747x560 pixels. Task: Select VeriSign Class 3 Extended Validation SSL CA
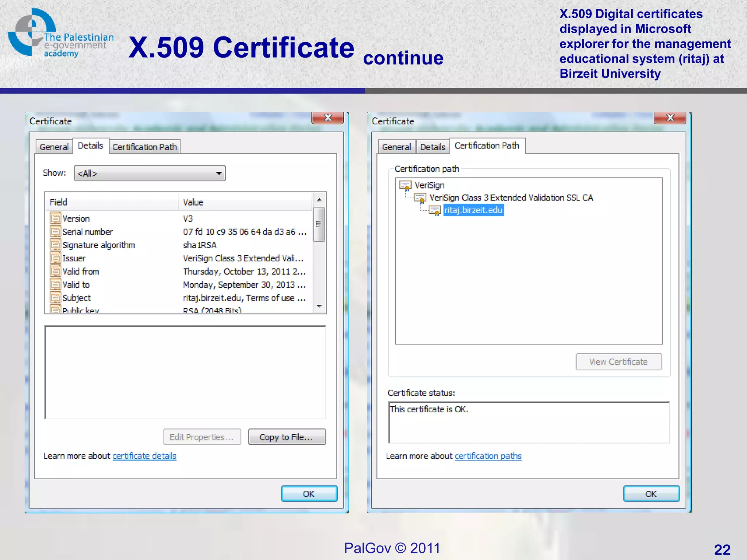(x=511, y=198)
